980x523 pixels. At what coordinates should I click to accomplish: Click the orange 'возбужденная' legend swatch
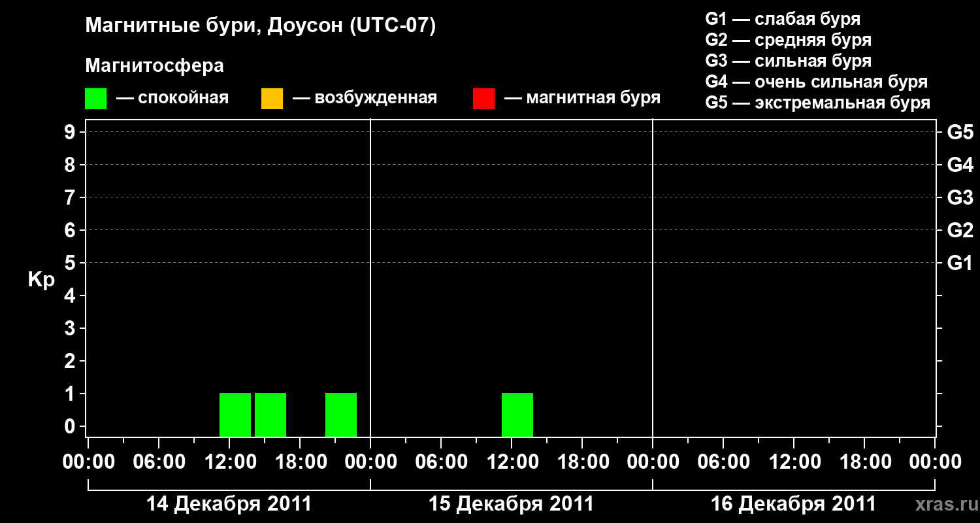pos(272,99)
